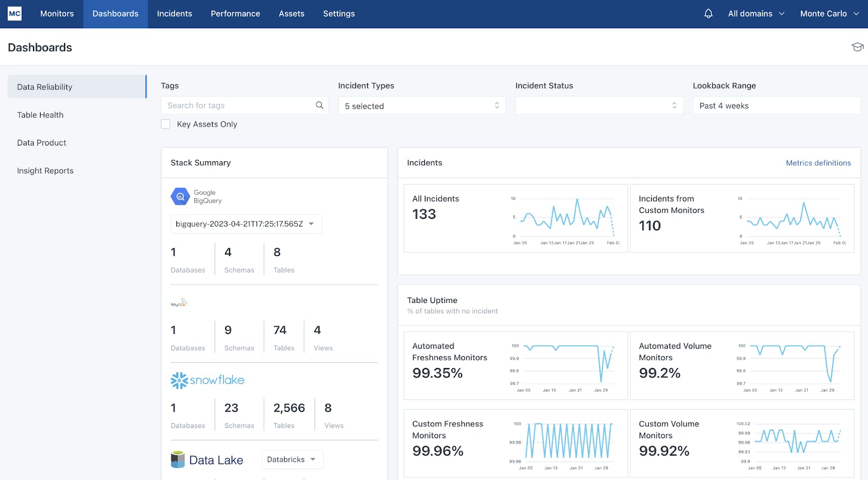Click the search magnifier in Tags field
The height and width of the screenshot is (480, 868).
pyautogui.click(x=320, y=105)
